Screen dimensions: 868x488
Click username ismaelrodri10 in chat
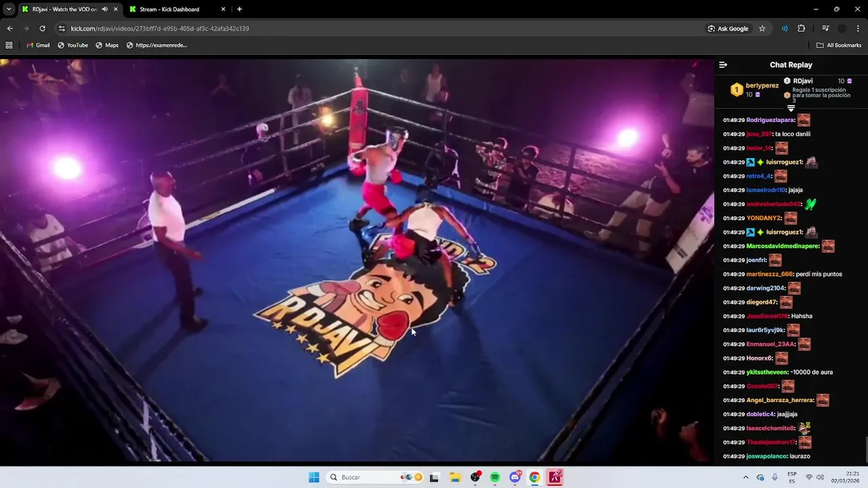[x=766, y=190]
